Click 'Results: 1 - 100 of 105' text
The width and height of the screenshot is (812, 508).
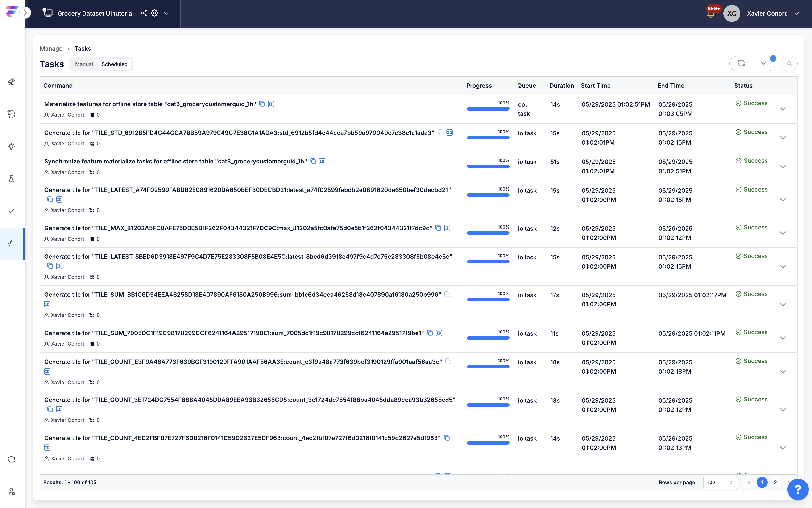(70, 483)
